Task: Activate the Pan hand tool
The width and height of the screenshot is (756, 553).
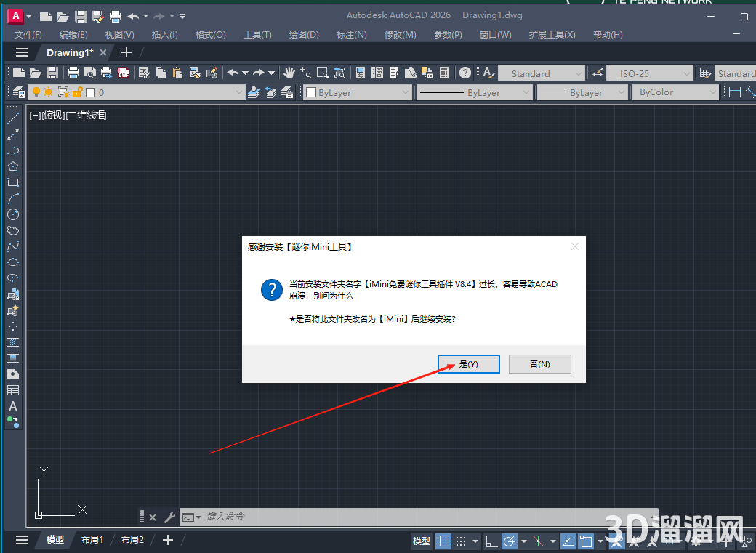Action: coord(289,73)
